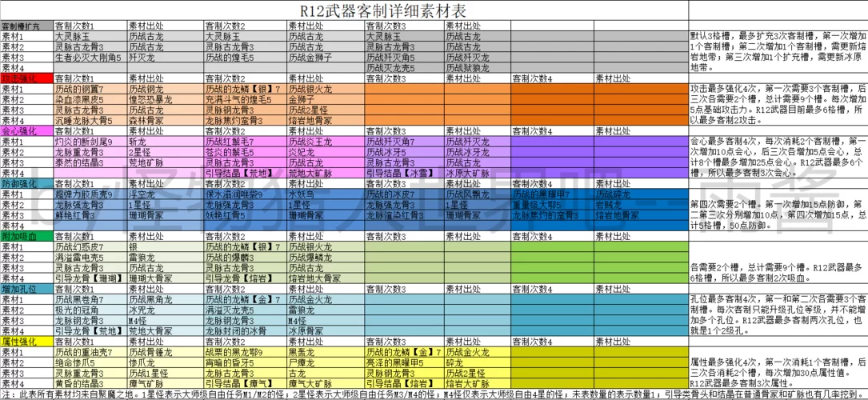
Task: Click the 满溢雷电壳5 cell
Action: click(90, 258)
